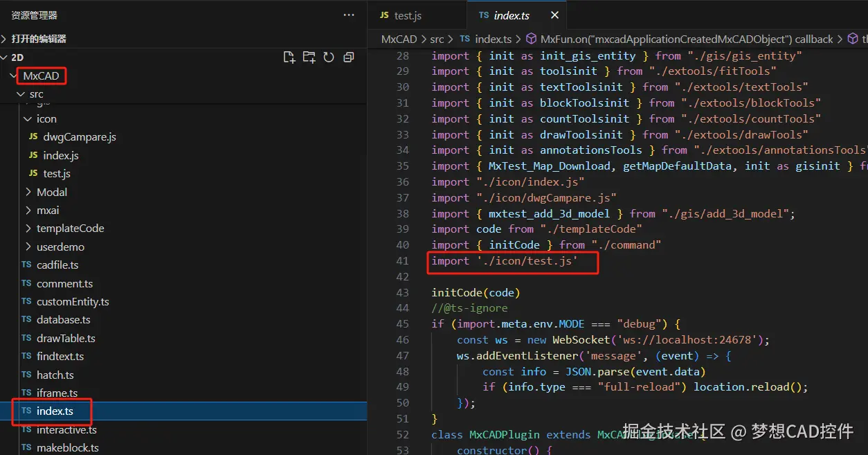This screenshot has height=455, width=868.
Task: Select index.ts in the explorer tree
Action: [x=55, y=411]
